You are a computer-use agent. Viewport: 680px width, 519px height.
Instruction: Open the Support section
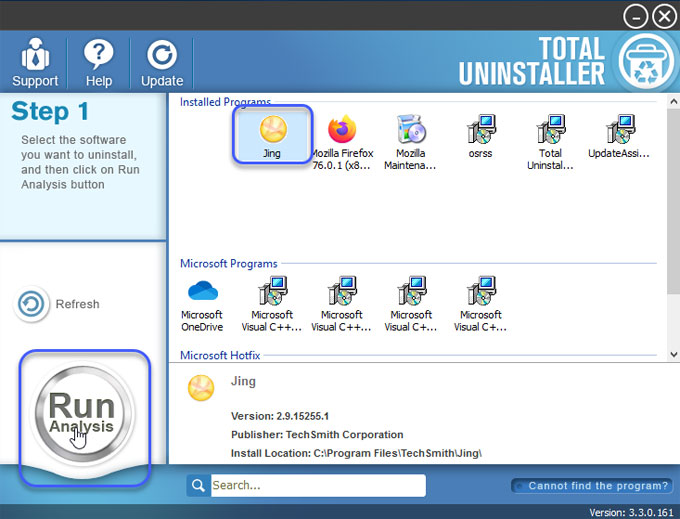click(x=35, y=63)
